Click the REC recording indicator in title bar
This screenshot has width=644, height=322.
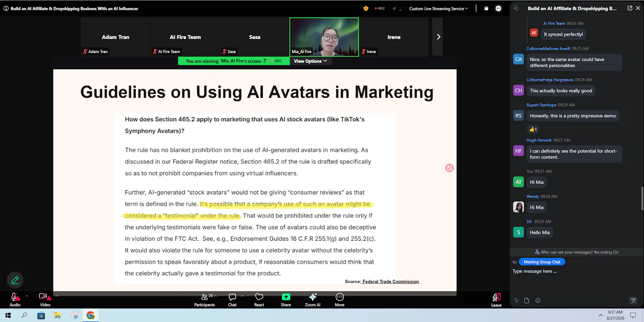pyautogui.click(x=380, y=8)
